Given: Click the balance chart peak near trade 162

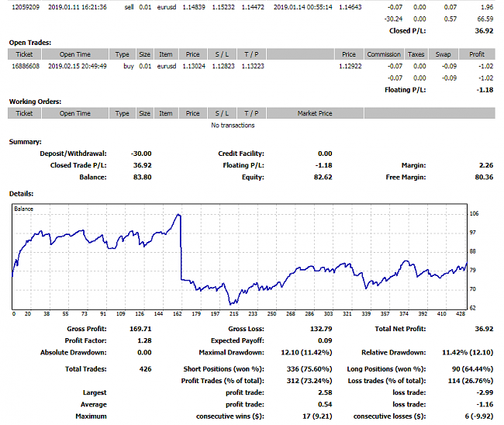Looking at the screenshot, I should [x=178, y=215].
